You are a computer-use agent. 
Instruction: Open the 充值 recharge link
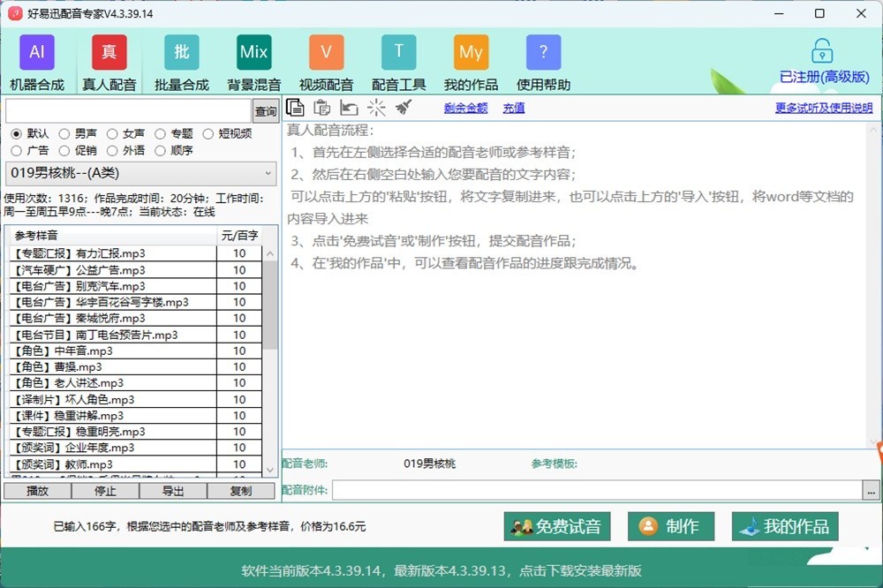coord(514,108)
